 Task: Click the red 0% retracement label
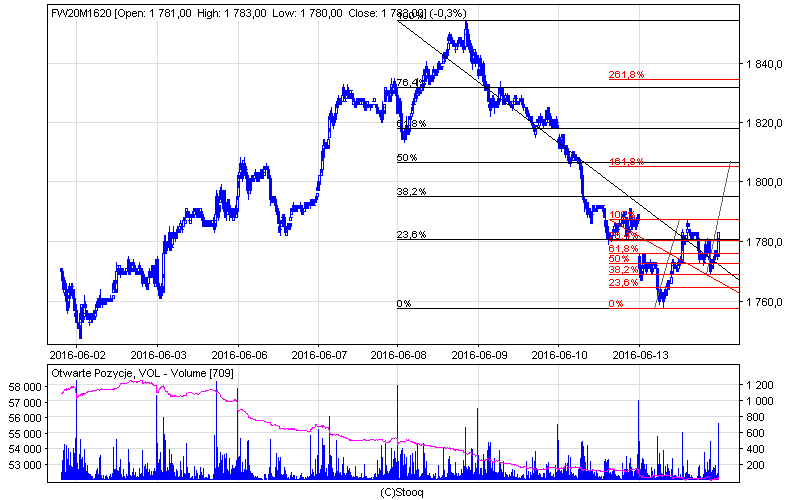616,304
